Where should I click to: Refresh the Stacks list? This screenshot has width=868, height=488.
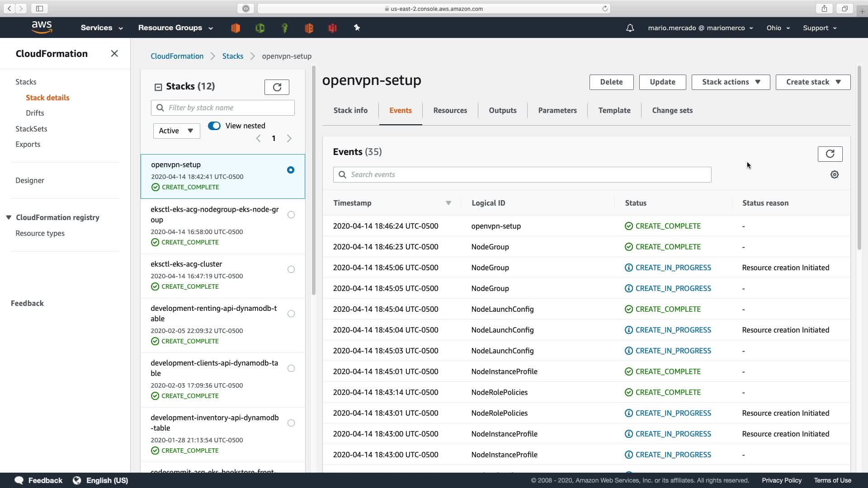point(277,87)
